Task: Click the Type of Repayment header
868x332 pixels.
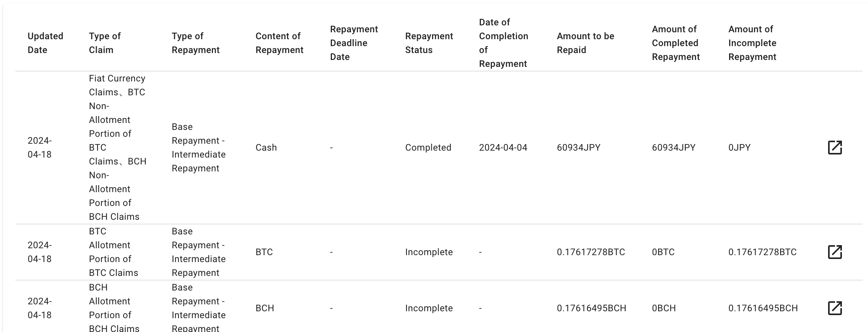Action: point(195,43)
